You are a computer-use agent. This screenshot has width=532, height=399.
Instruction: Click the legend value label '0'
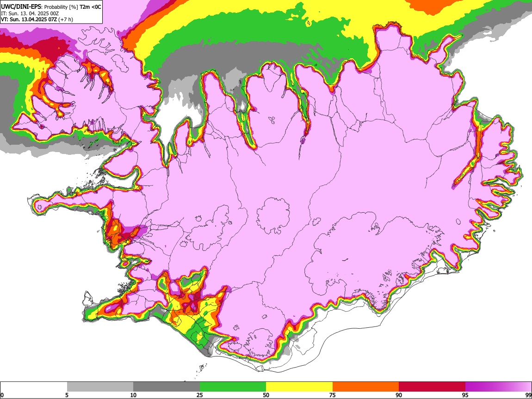point(2,395)
